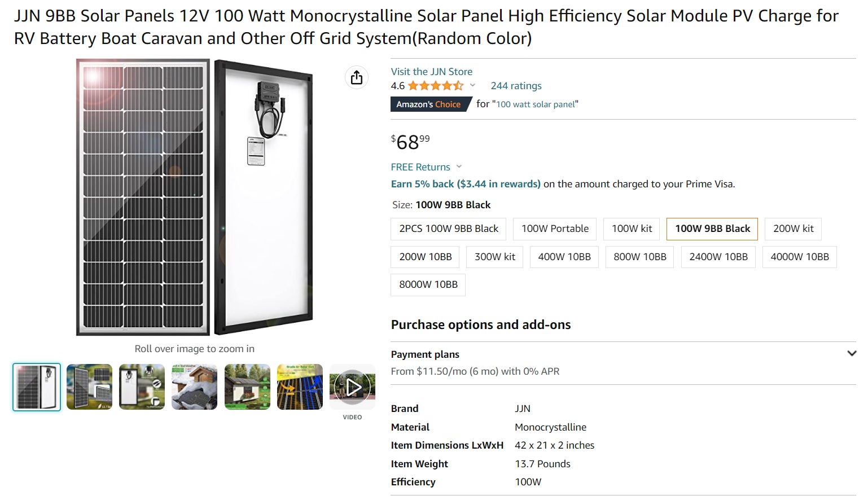The height and width of the screenshot is (500, 868).
Task: Open the 244 ratings link
Action: click(x=516, y=86)
